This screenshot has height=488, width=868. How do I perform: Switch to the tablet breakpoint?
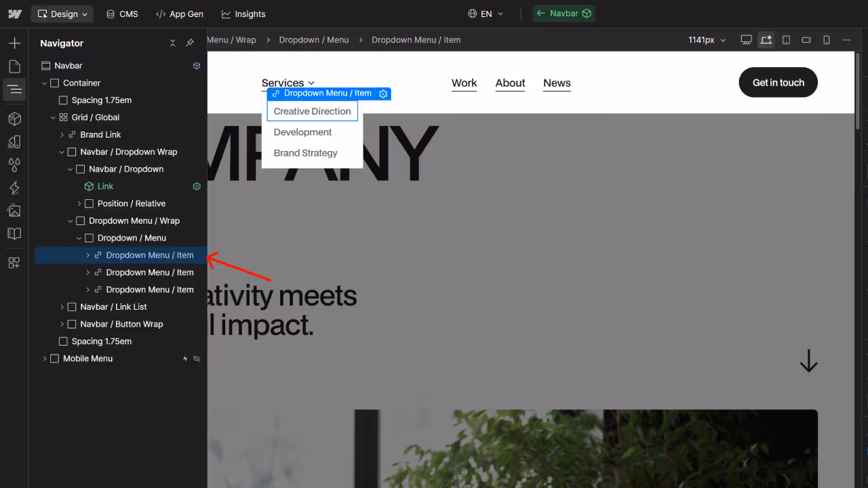786,39
